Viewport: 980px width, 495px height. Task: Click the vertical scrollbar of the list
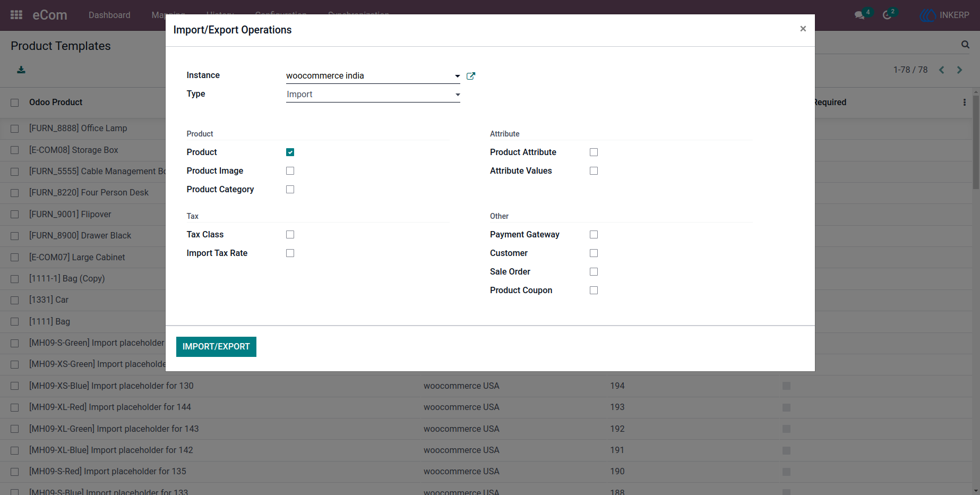pos(976,143)
